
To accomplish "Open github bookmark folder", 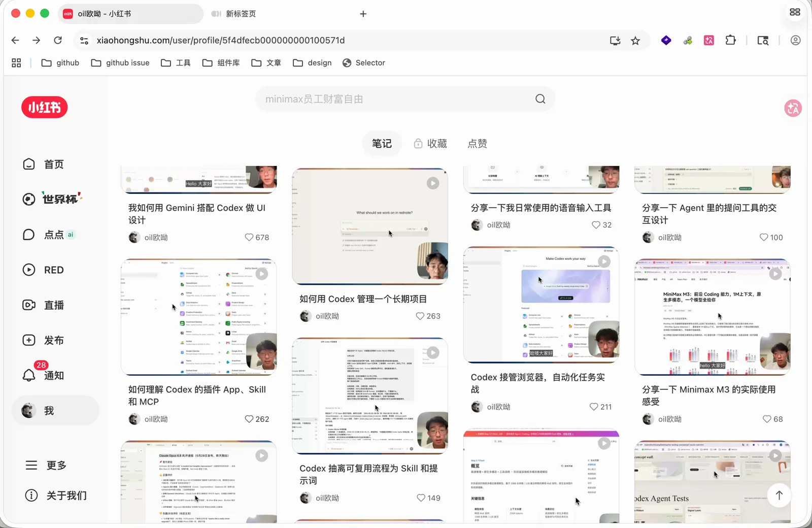I will pos(60,62).
